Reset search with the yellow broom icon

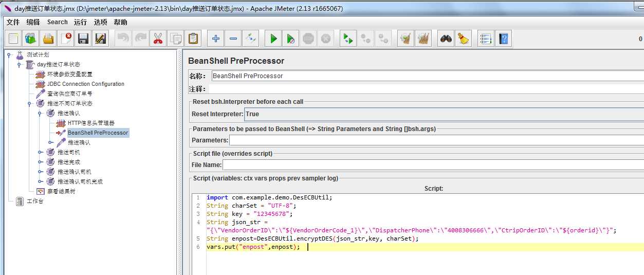point(464,39)
